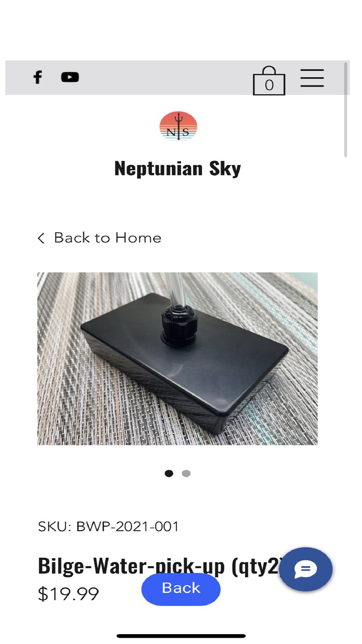Image resolution: width=362 pixels, height=644 pixels.
Task: Tap the bottom home indicator bar
Action: [x=181, y=636]
